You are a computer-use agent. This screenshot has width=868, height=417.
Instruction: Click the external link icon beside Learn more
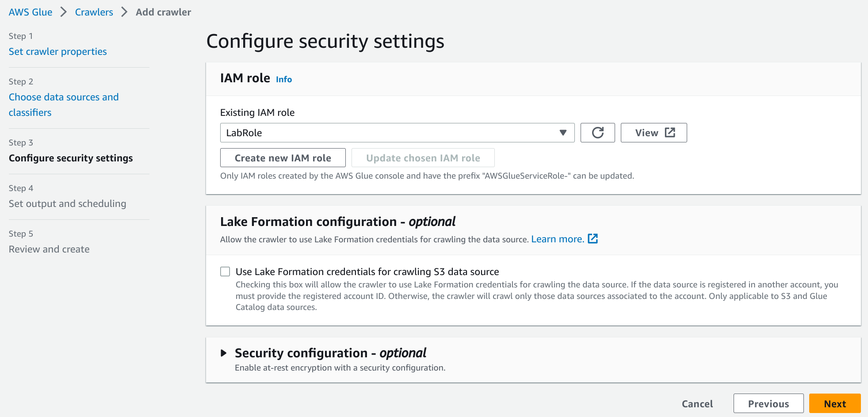click(x=593, y=239)
